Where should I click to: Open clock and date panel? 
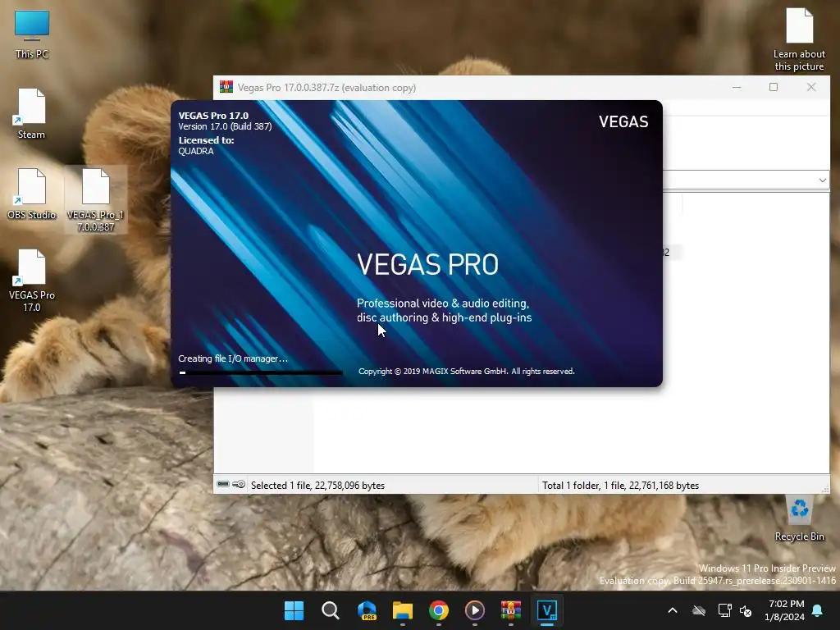(784, 610)
